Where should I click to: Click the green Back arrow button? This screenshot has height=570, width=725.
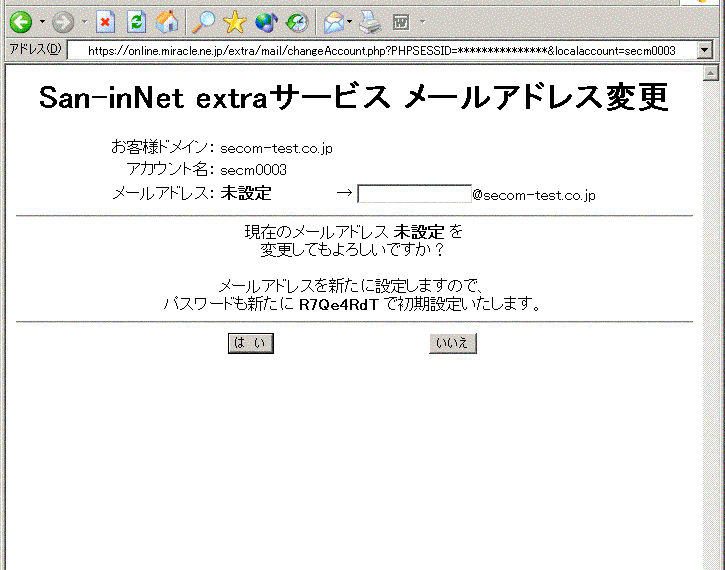click(20, 21)
